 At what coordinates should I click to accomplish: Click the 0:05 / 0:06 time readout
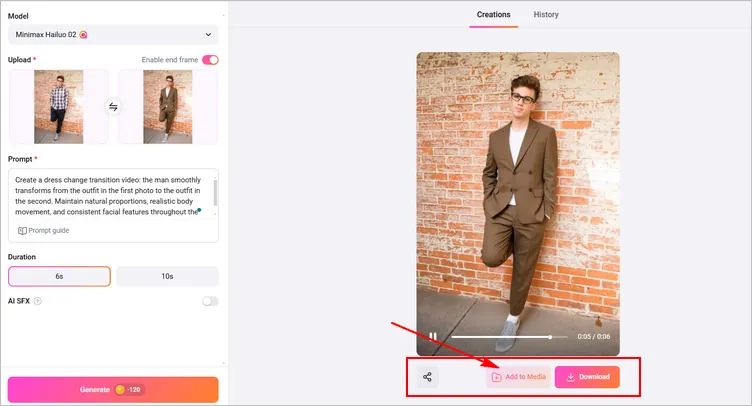coord(594,336)
